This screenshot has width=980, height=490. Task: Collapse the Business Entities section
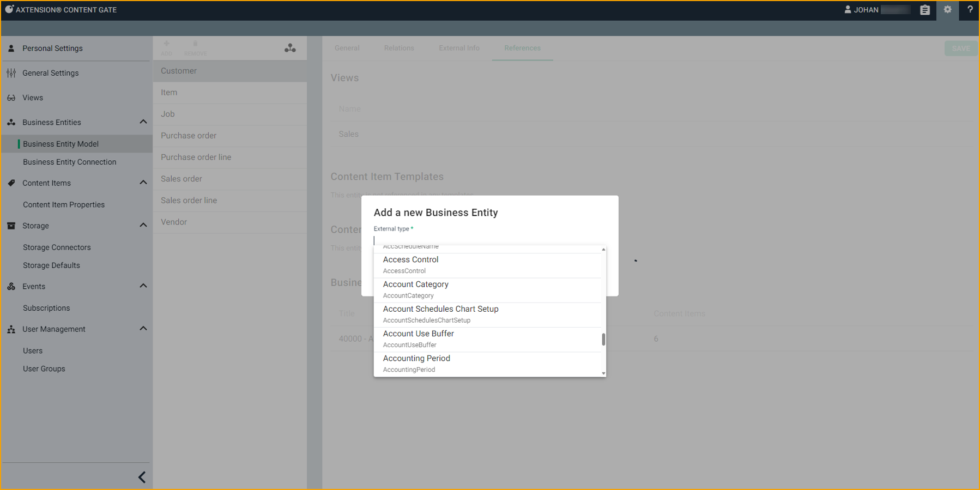point(143,122)
